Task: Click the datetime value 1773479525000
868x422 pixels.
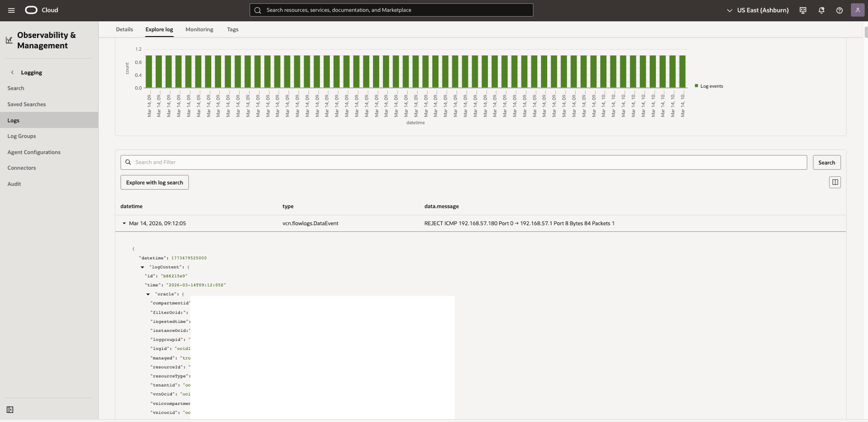Action: [189, 258]
